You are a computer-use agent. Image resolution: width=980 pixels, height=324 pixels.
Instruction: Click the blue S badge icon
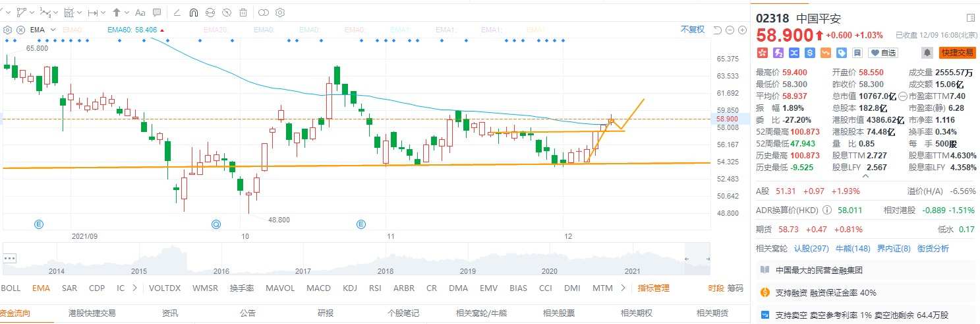point(810,52)
